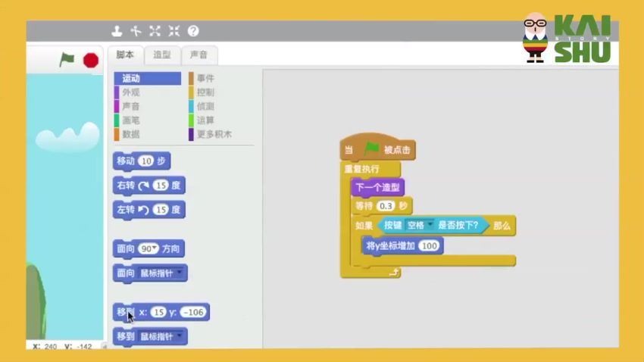Viewport: 644px width, 362px height.
Task: Select the 运动 motion category
Action: pos(148,79)
